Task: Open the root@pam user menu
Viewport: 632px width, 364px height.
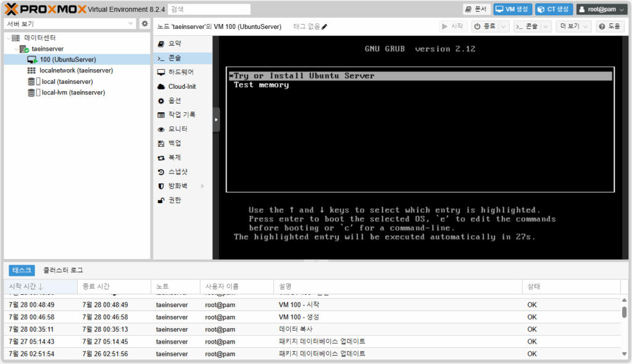Action: tap(601, 9)
